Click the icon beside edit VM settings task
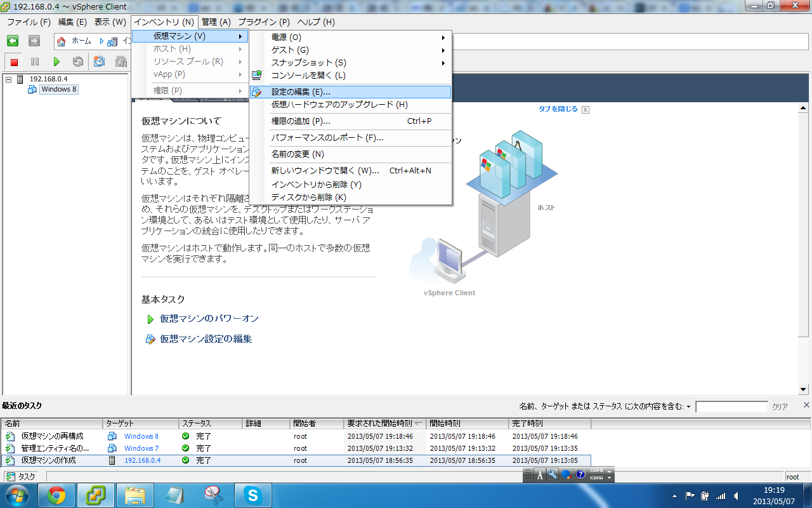This screenshot has width=812, height=508. click(150, 339)
